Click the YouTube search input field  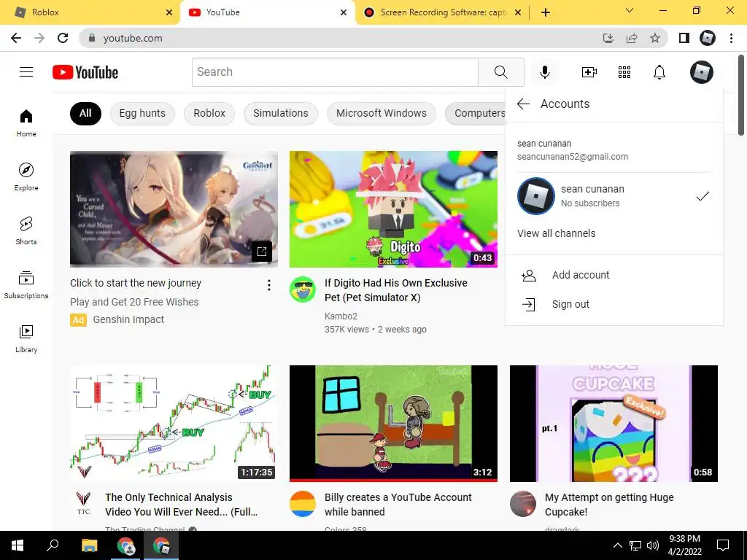click(335, 72)
